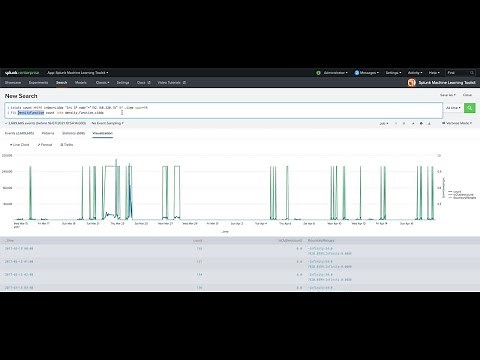The width and height of the screenshot is (480, 360).
Task: Sort by the BoundaryRanges column header
Action: (321, 240)
